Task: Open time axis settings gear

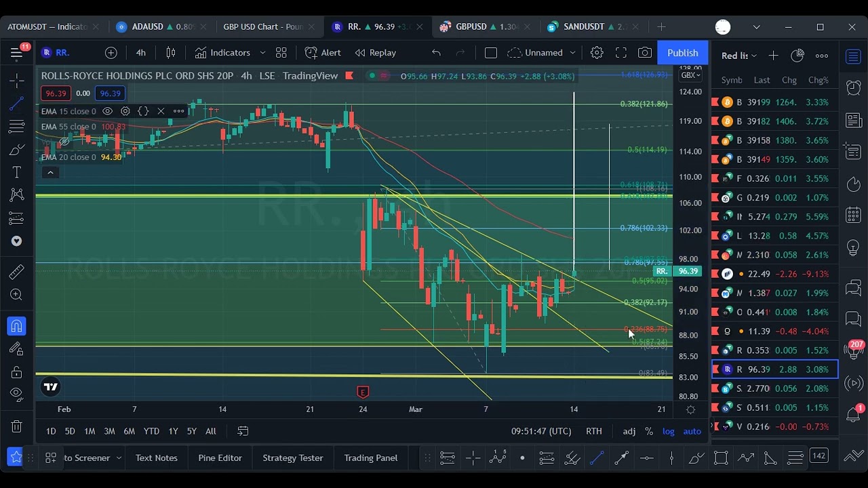Action: 690,409
